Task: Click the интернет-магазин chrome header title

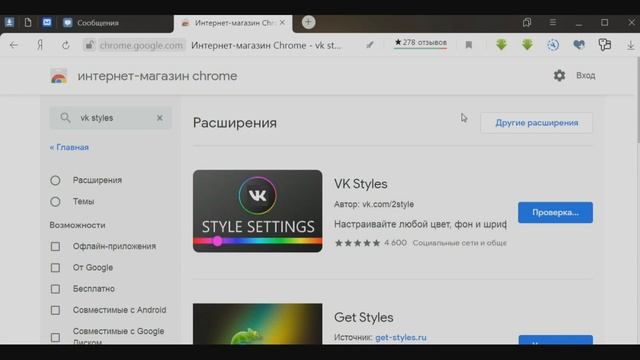Action: coord(157,76)
